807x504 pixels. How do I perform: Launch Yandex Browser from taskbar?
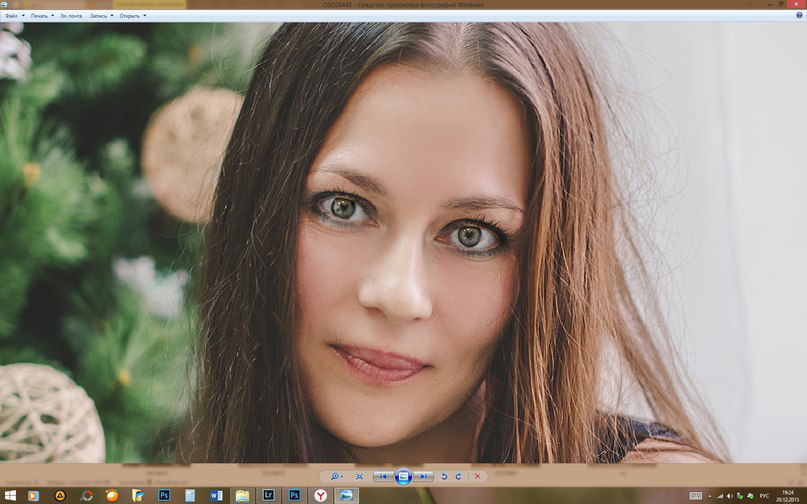(320, 495)
